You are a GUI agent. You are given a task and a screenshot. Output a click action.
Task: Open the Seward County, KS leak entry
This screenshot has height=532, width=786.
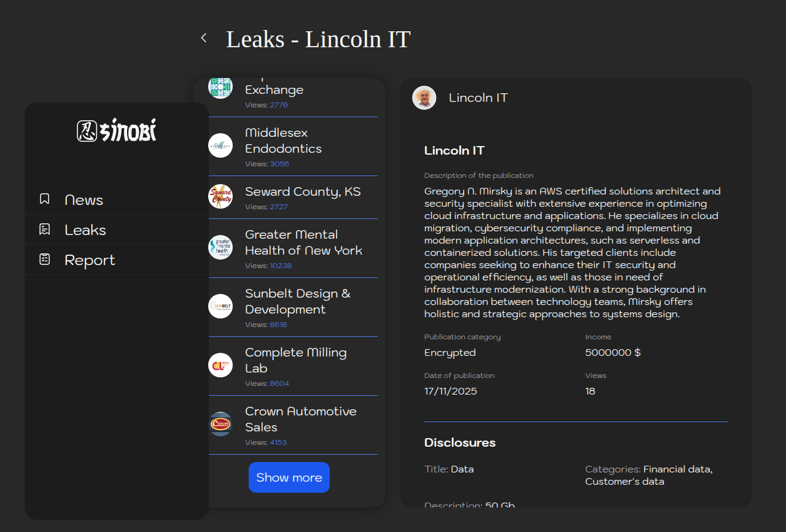click(x=303, y=192)
